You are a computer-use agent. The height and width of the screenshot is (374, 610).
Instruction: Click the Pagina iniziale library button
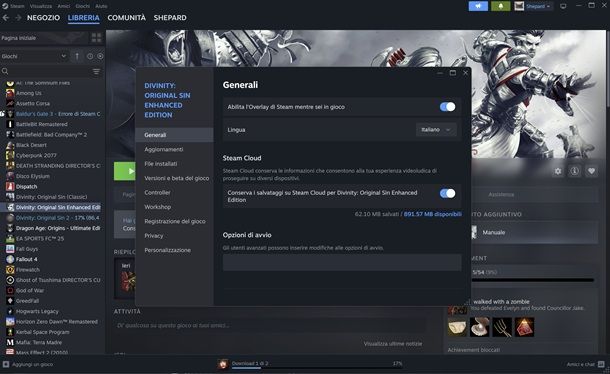tap(44, 38)
